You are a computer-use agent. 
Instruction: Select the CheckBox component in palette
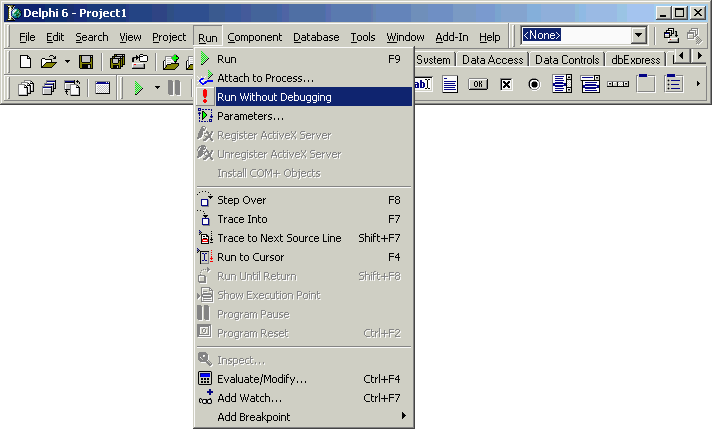[x=506, y=84]
